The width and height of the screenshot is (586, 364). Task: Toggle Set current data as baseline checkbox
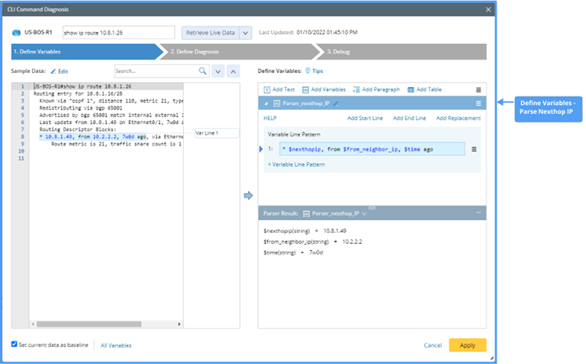click(x=14, y=344)
